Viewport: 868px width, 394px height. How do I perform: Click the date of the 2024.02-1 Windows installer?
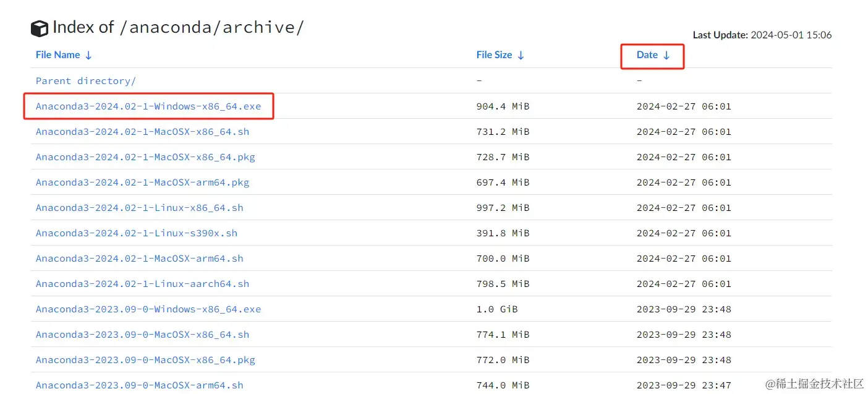tap(684, 106)
